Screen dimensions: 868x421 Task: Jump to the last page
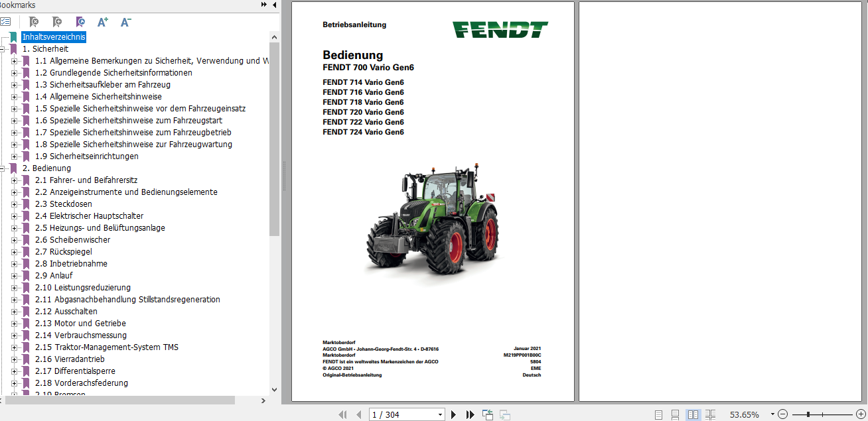[470, 414]
